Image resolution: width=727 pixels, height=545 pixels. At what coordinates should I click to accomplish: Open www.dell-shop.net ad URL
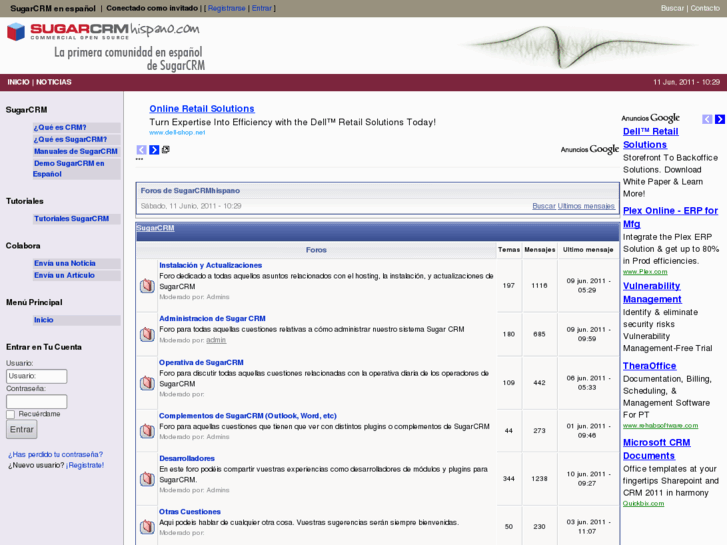click(x=177, y=133)
